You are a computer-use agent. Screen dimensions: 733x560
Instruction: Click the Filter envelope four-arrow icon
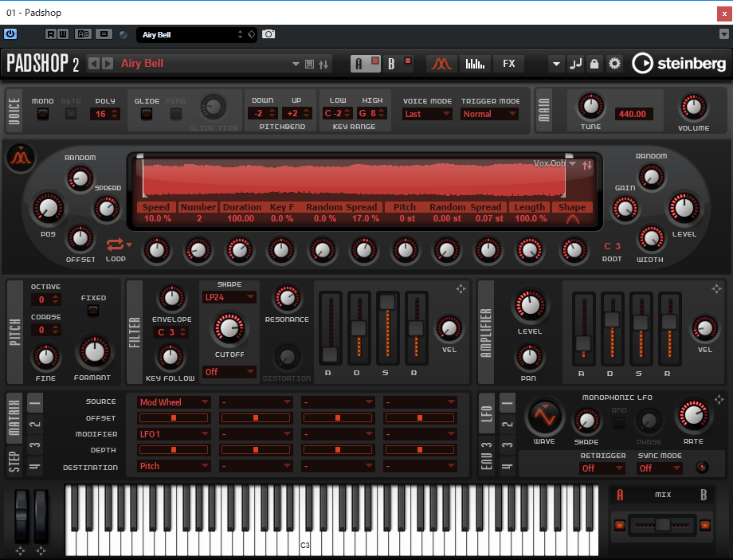[461, 289]
